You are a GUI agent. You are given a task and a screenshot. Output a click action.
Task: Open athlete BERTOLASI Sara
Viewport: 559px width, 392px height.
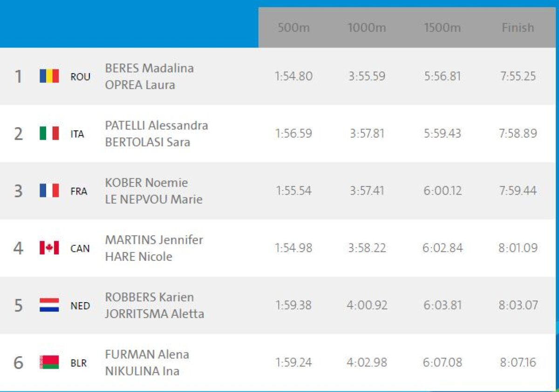pyautogui.click(x=147, y=142)
